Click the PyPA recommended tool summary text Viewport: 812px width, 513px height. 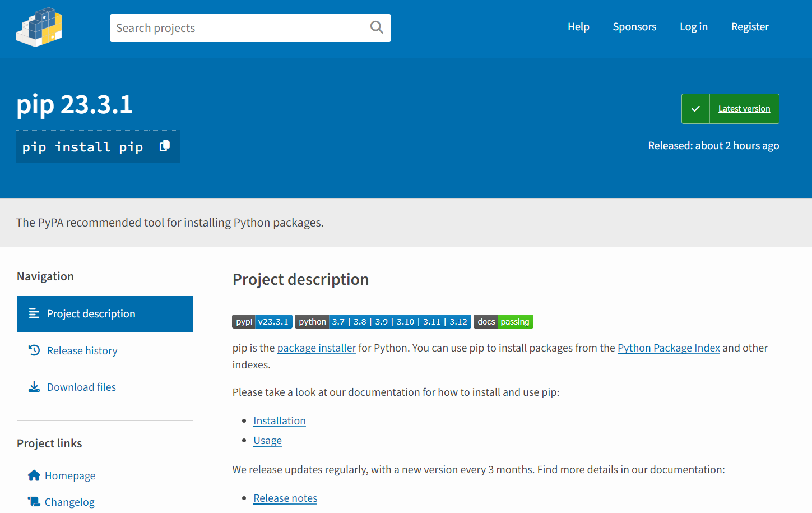pyautogui.click(x=170, y=223)
